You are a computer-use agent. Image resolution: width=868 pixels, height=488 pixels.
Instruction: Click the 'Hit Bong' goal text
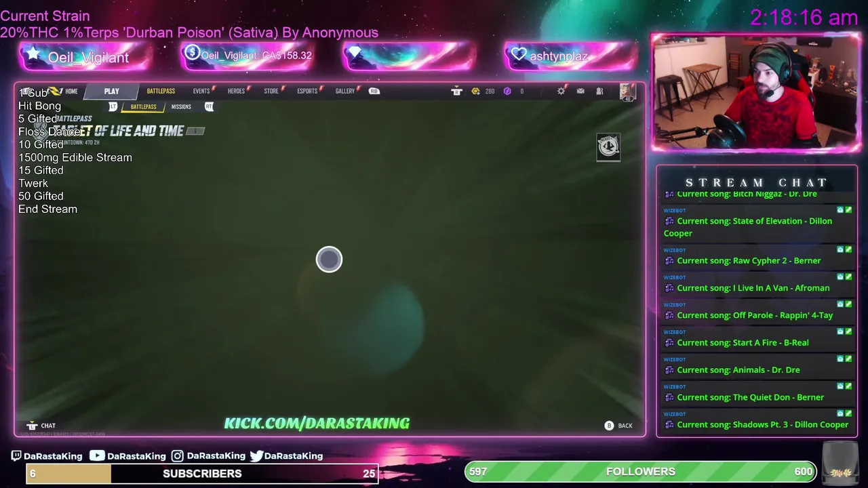point(39,106)
